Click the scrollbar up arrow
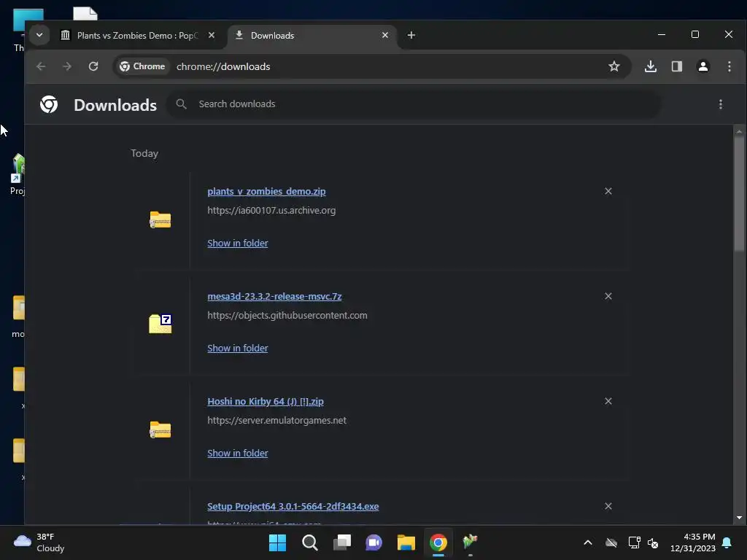747x560 pixels. click(x=739, y=131)
